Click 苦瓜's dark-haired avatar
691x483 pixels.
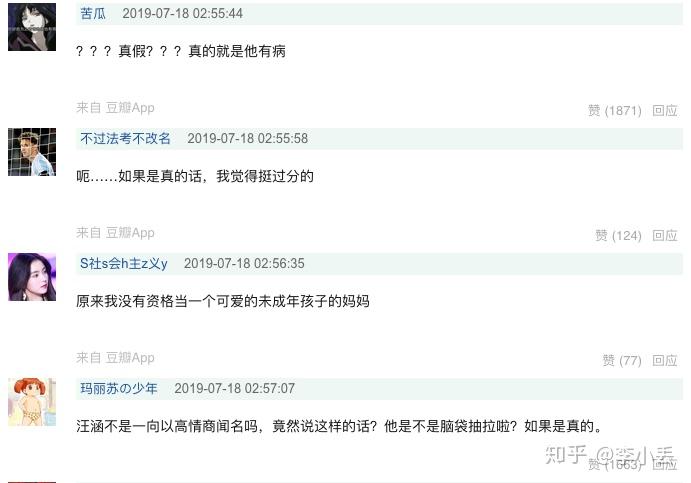click(32, 27)
